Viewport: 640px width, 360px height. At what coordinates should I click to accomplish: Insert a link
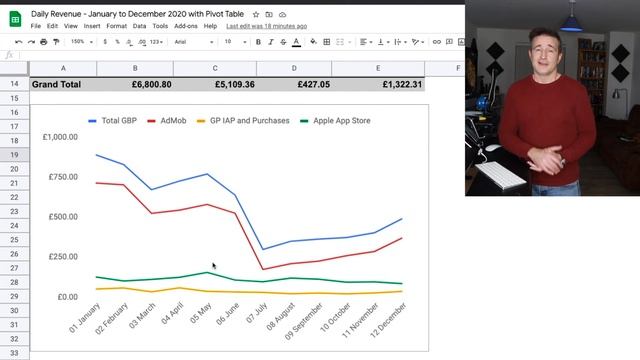437,42
